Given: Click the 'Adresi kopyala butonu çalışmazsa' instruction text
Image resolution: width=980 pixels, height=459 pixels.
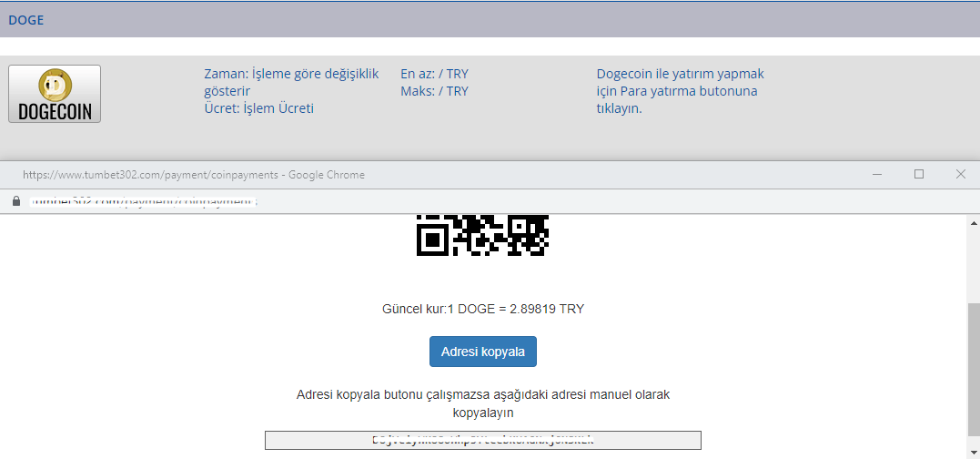Looking at the screenshot, I should (x=482, y=404).
